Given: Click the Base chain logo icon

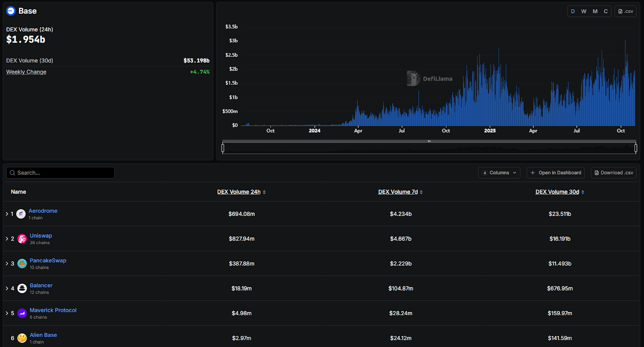Looking at the screenshot, I should coord(11,11).
